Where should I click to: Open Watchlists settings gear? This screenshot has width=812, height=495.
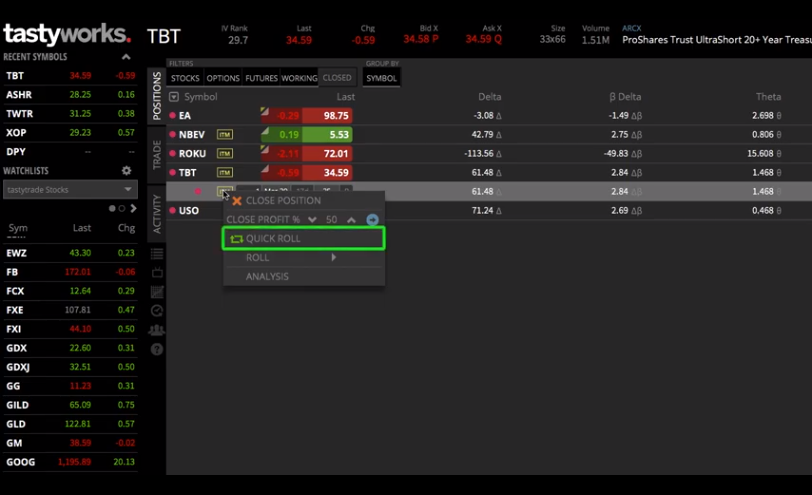[126, 170]
